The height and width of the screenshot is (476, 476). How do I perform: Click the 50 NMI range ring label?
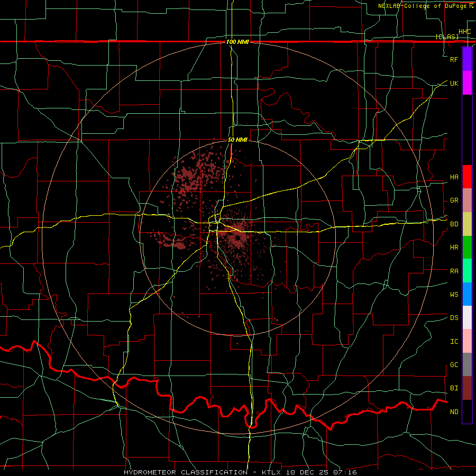237,140
